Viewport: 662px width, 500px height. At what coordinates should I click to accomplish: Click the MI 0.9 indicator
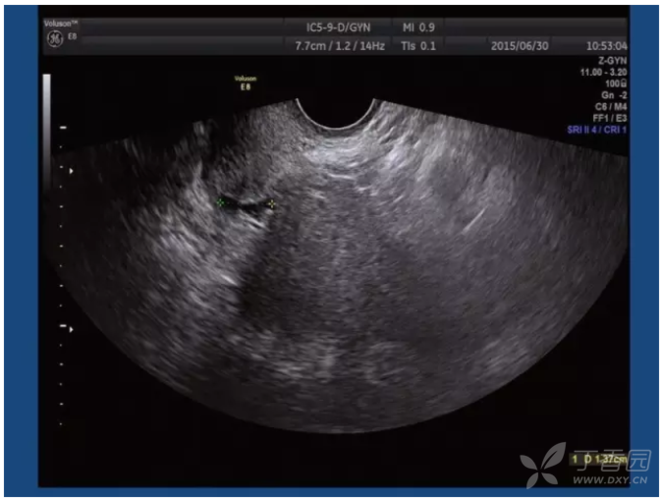tap(418, 27)
